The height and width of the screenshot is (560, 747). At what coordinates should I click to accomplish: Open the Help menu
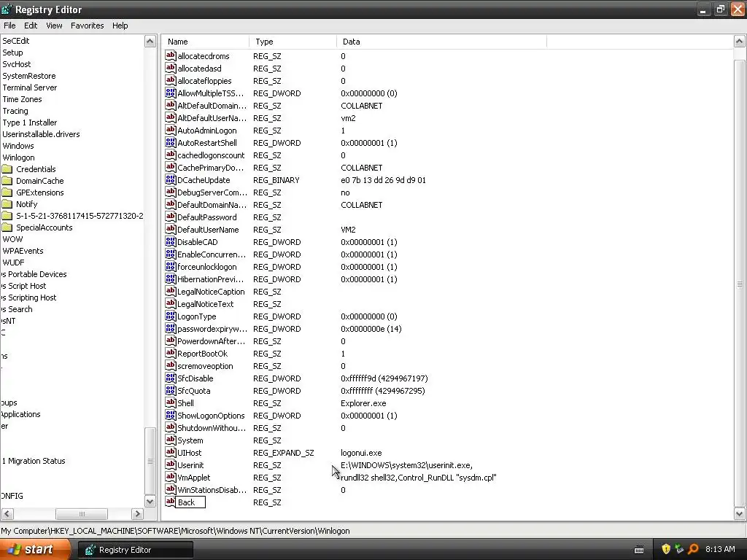click(x=120, y=26)
